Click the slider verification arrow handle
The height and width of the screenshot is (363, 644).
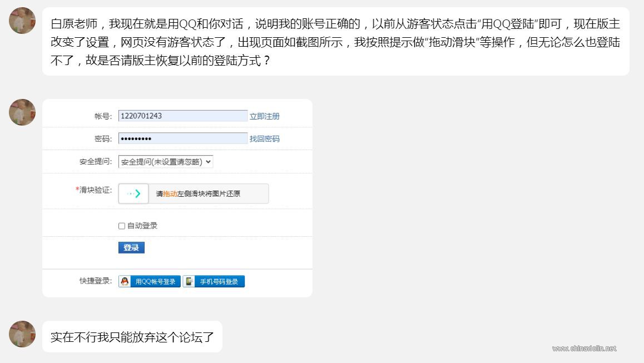[x=133, y=193]
